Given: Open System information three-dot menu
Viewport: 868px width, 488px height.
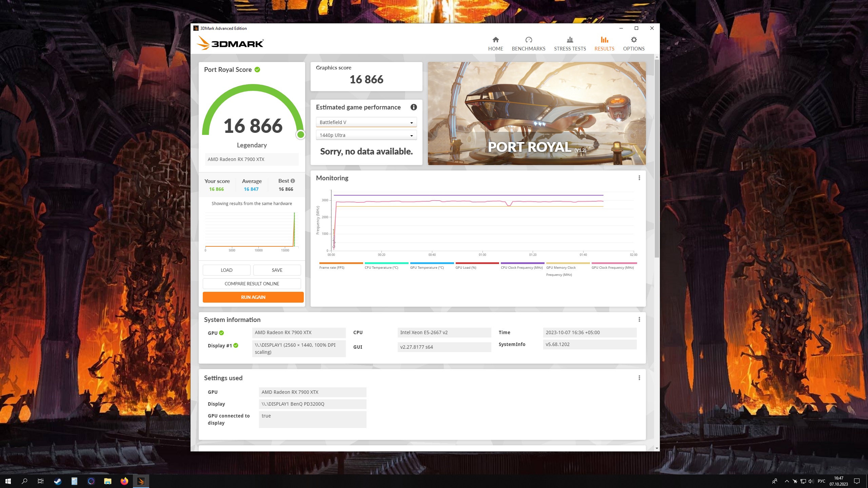Looking at the screenshot, I should point(639,320).
